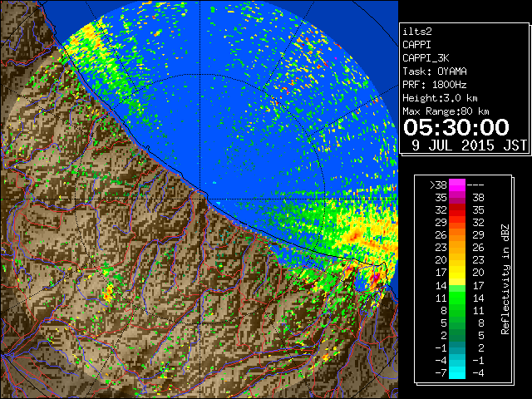Click the "---" legend label
532x399 pixels.
(x=475, y=185)
